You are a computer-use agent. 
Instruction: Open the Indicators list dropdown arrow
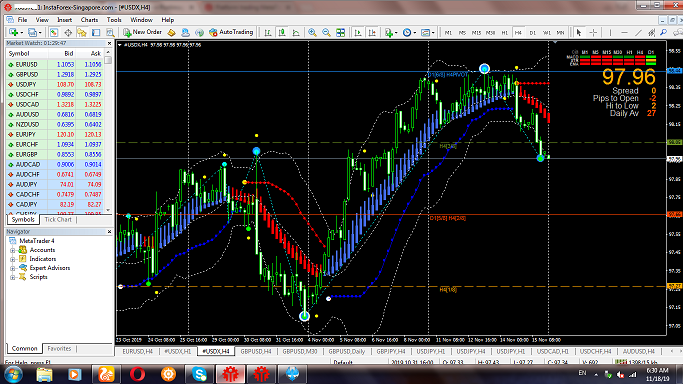pyautogui.click(x=396, y=33)
